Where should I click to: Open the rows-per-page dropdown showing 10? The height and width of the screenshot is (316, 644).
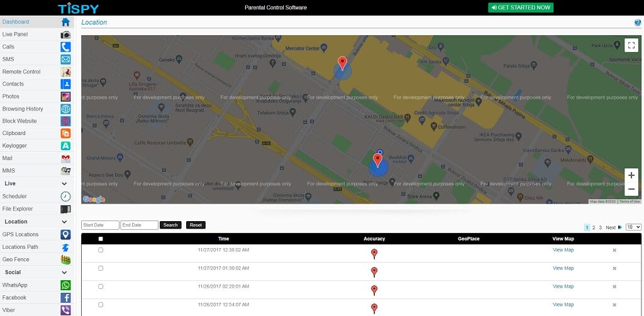coord(633,227)
